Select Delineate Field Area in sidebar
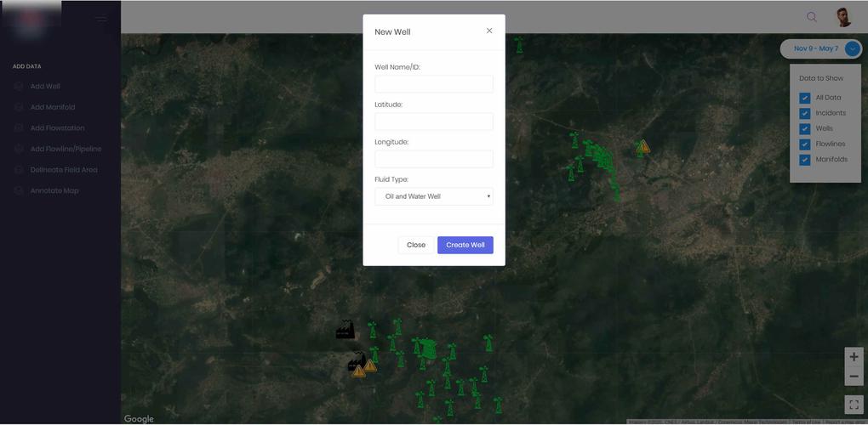This screenshot has height=425, width=868. pos(64,170)
